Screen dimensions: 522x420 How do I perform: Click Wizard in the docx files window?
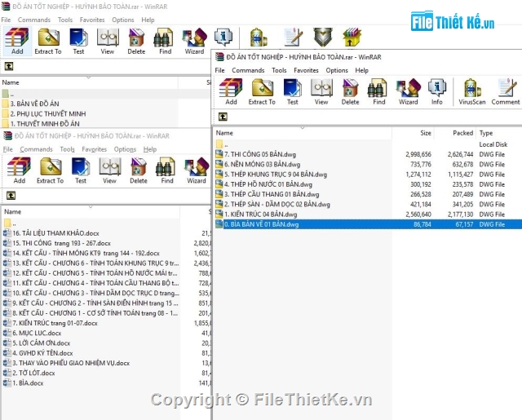pyautogui.click(x=197, y=170)
